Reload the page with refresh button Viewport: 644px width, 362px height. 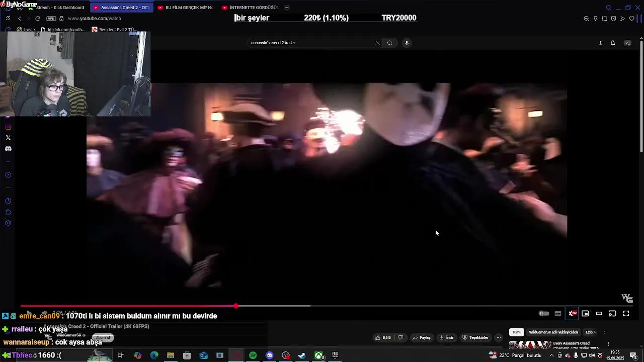pos(38,19)
